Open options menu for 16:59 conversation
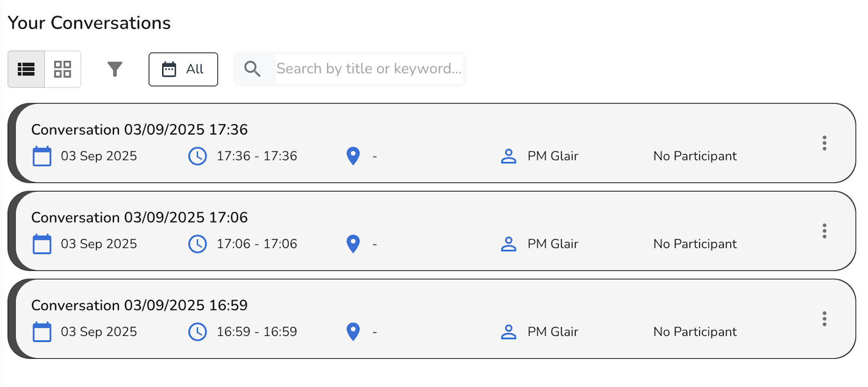 (x=824, y=319)
